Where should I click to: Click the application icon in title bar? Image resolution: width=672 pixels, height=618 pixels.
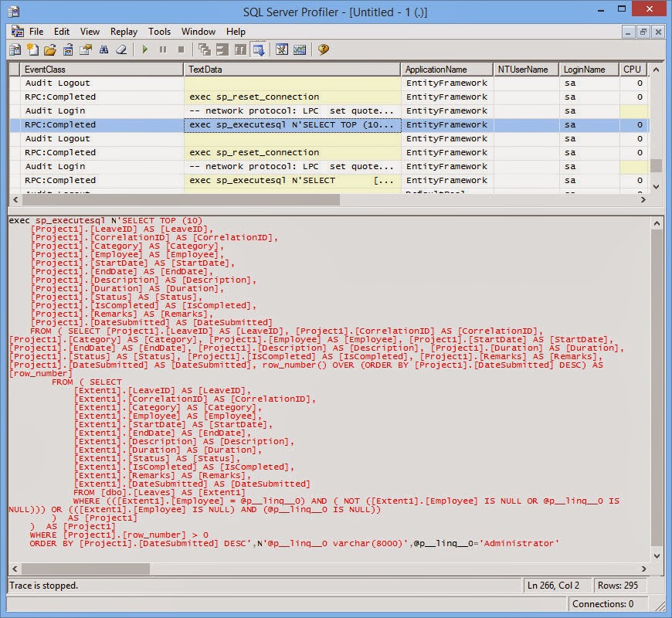[14, 12]
